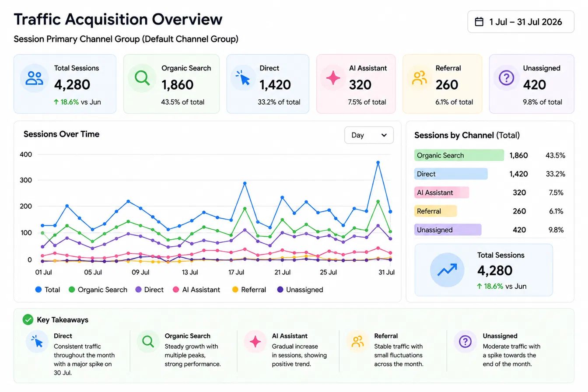
Task: Click the Organic Search magnifier icon in top card
Action: 142,78
